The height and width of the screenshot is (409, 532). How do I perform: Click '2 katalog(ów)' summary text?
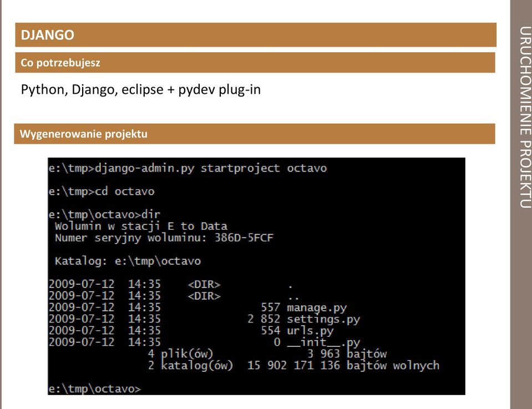click(x=190, y=366)
